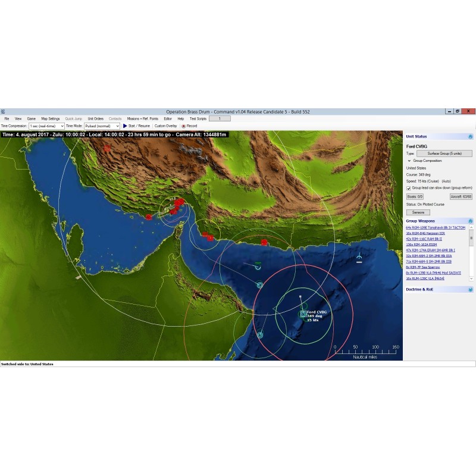Click the Aircraft: 63/68 button

461,196
